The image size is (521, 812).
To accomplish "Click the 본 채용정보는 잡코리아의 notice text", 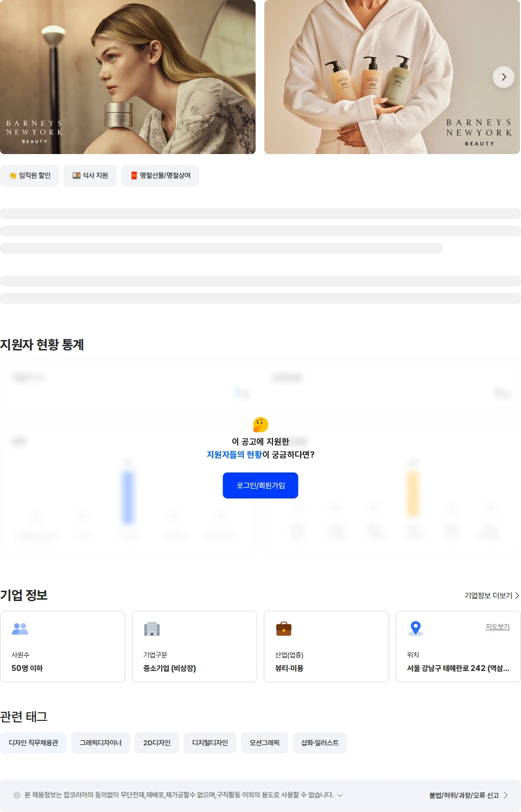I will click(x=179, y=795).
